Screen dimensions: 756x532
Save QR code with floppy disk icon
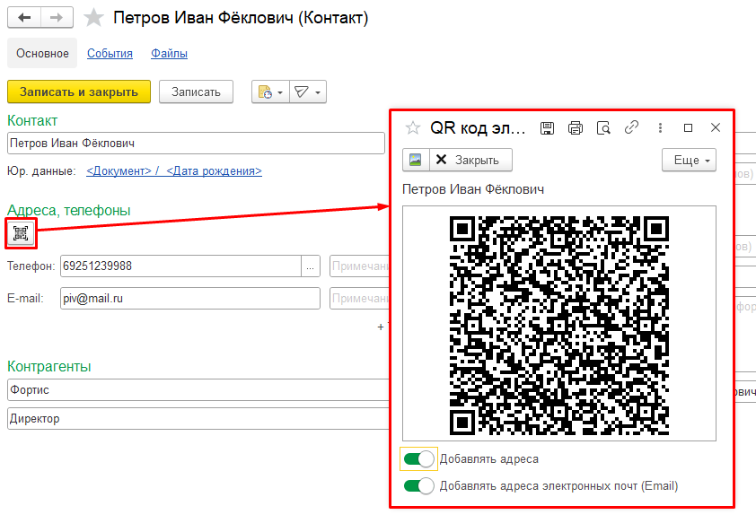[547, 127]
